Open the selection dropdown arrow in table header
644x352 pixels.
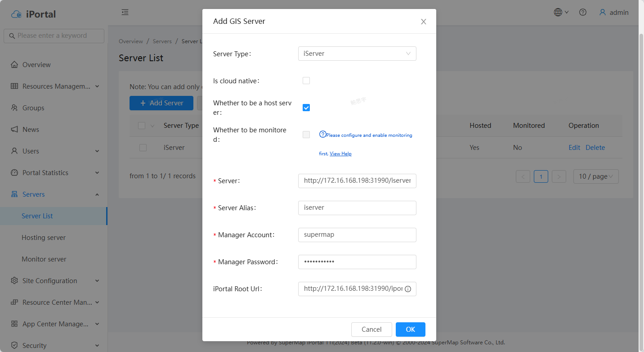pyautogui.click(x=152, y=126)
